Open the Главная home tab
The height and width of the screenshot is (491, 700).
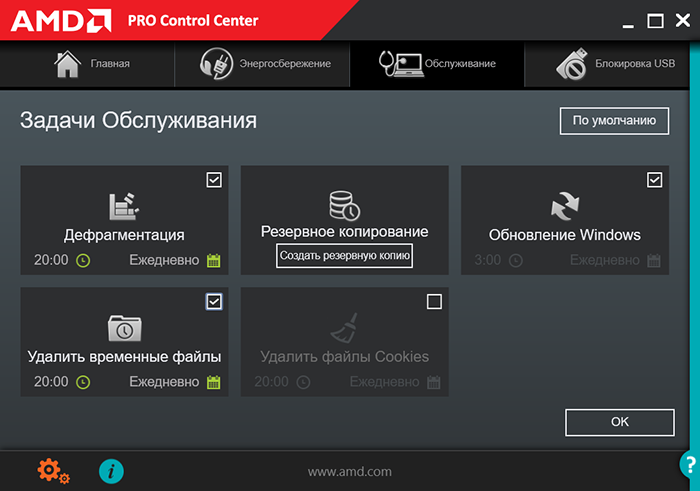[87, 64]
